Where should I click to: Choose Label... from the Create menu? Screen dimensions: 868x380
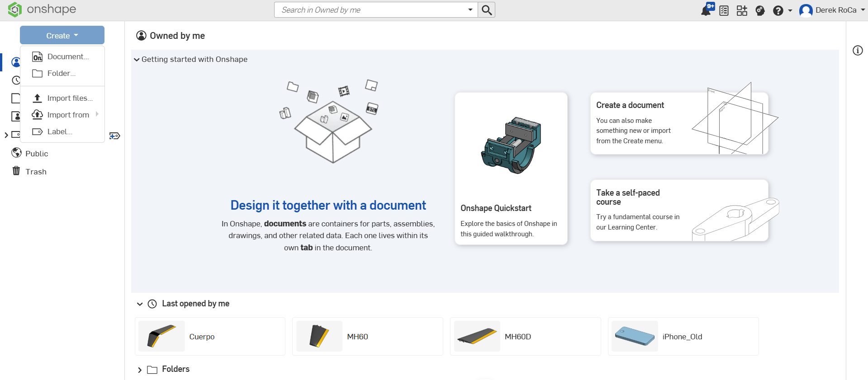pos(62,131)
